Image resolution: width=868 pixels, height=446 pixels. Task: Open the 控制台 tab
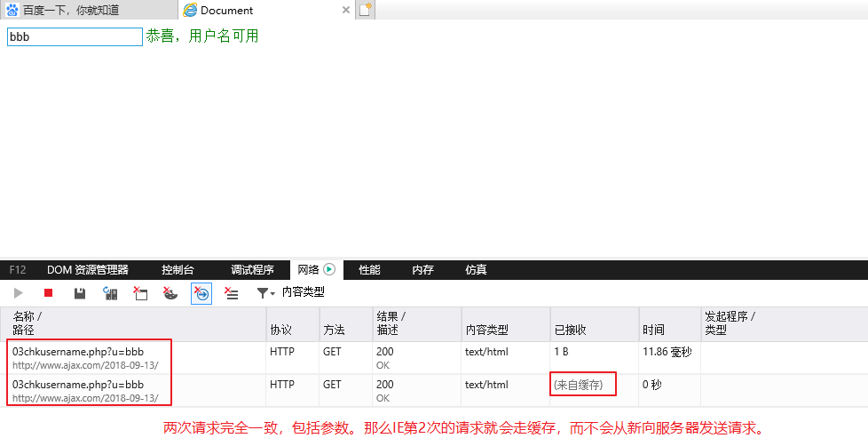178,270
